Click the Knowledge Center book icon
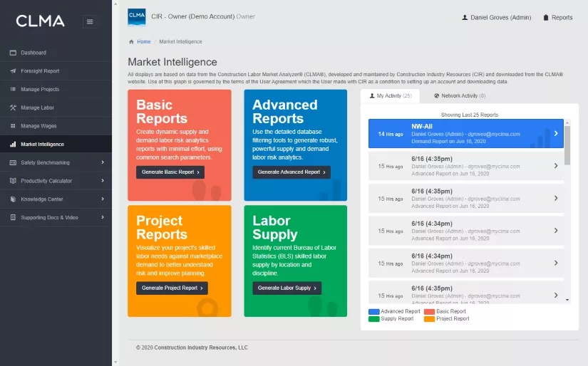 pyautogui.click(x=13, y=199)
